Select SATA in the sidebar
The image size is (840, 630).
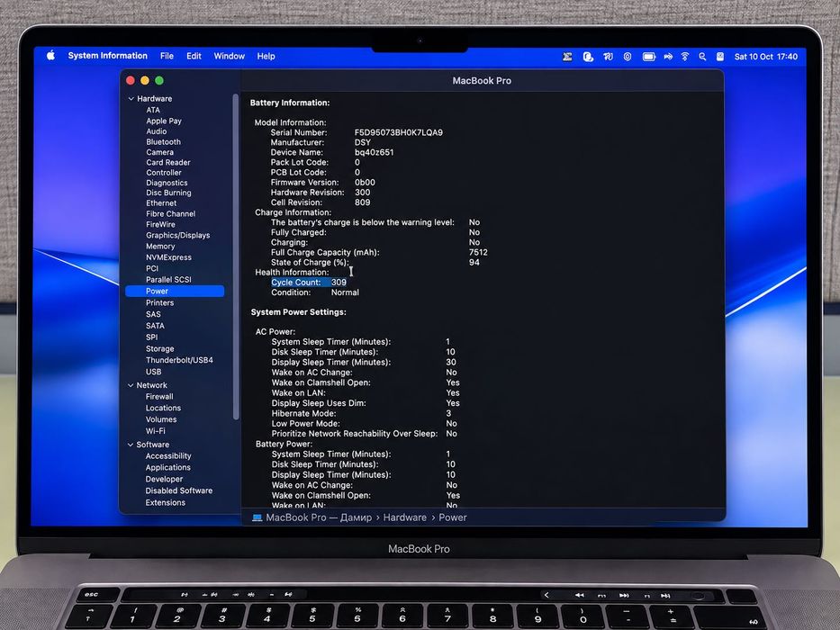[x=155, y=326]
